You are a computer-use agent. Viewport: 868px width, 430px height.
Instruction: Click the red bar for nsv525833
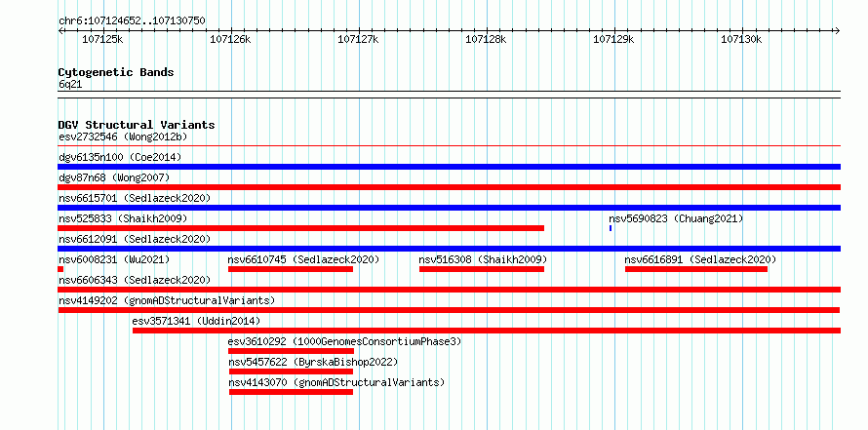click(x=301, y=228)
